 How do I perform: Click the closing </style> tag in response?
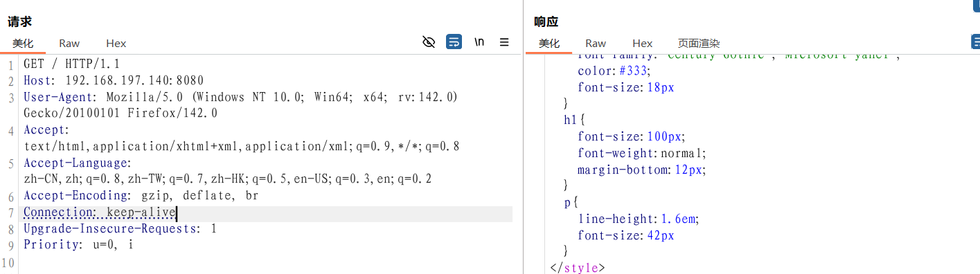[x=578, y=268]
